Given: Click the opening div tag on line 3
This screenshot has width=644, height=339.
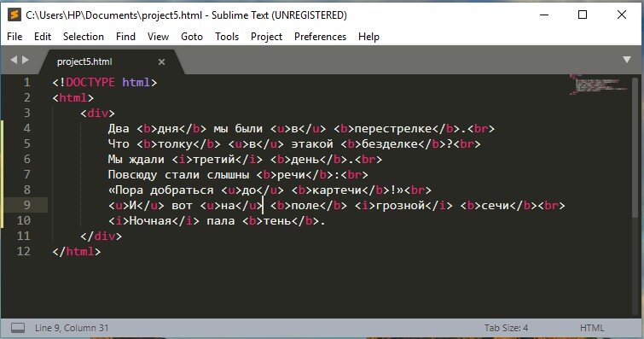Looking at the screenshot, I should tap(98, 113).
